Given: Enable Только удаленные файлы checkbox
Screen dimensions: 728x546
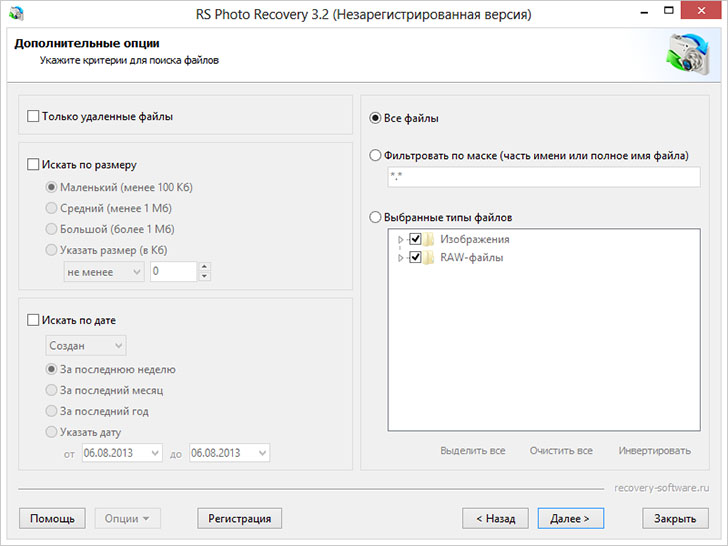Looking at the screenshot, I should (33, 116).
